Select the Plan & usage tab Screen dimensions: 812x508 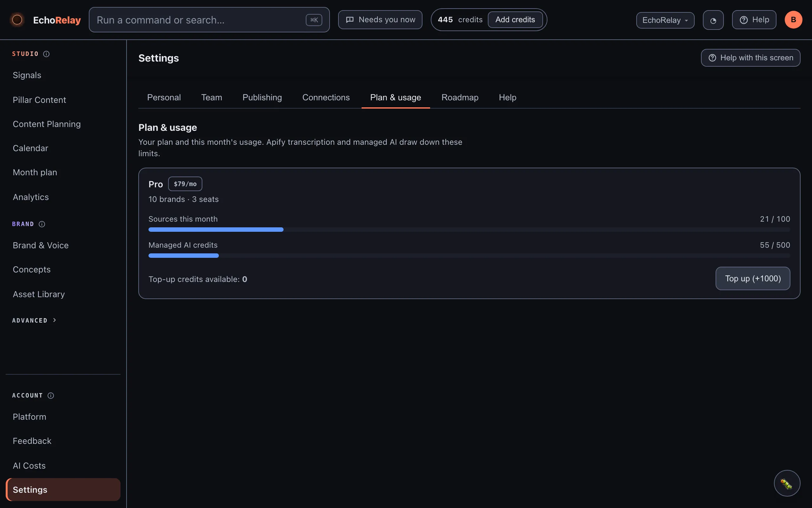click(x=395, y=97)
